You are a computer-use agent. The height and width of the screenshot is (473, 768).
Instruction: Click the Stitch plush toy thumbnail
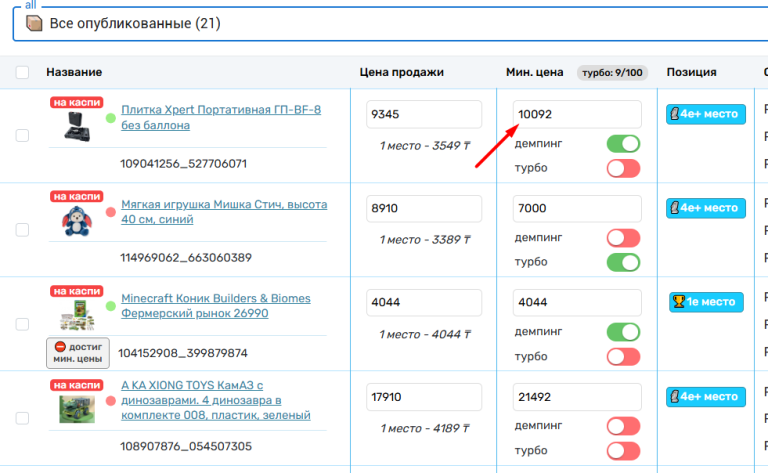[x=76, y=220]
